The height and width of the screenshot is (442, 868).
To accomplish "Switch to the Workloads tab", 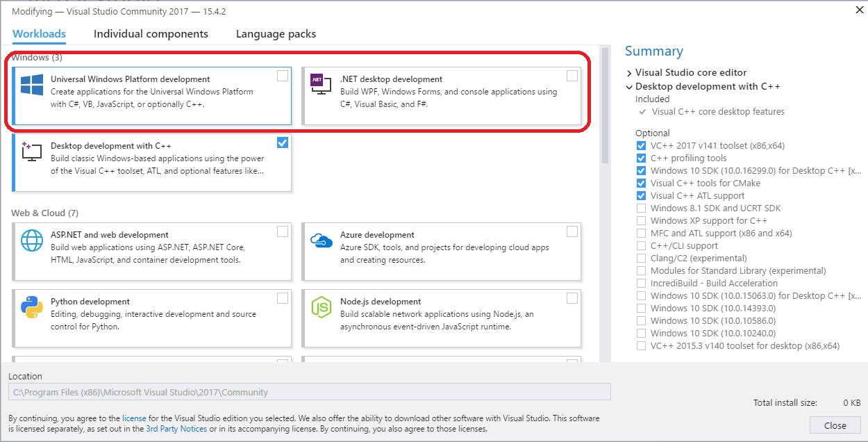I will coord(39,33).
